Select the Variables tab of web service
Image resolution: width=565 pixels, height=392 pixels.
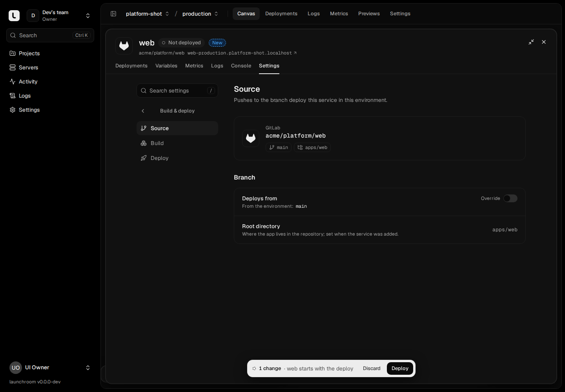166,66
